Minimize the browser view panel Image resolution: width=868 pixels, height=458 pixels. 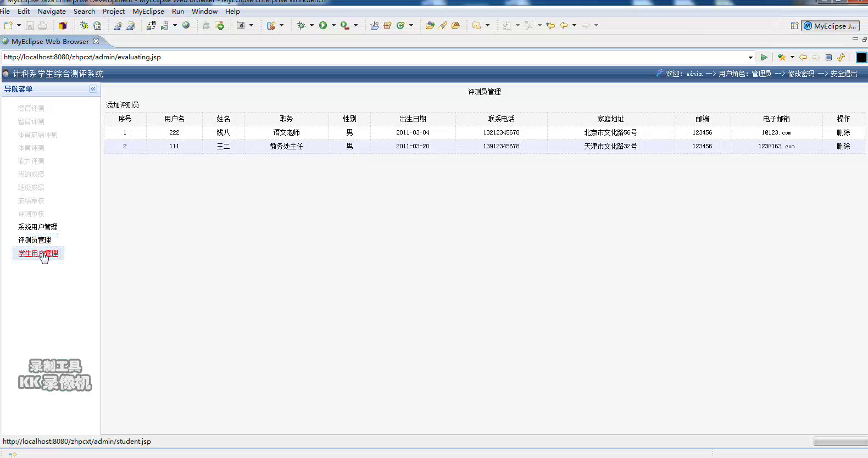click(855, 39)
